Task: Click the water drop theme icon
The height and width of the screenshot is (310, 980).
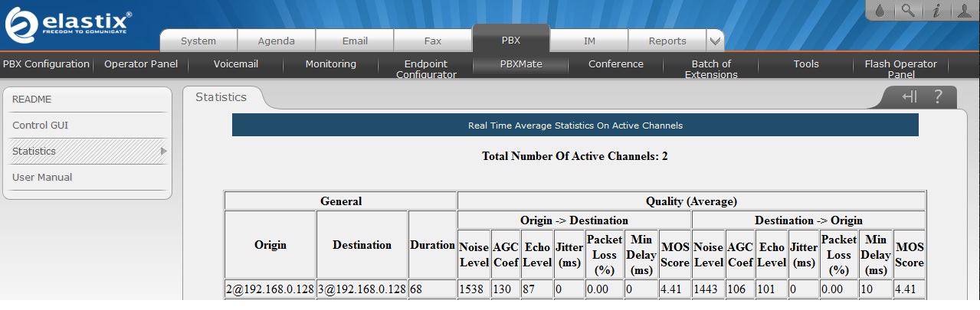Action: [x=881, y=11]
